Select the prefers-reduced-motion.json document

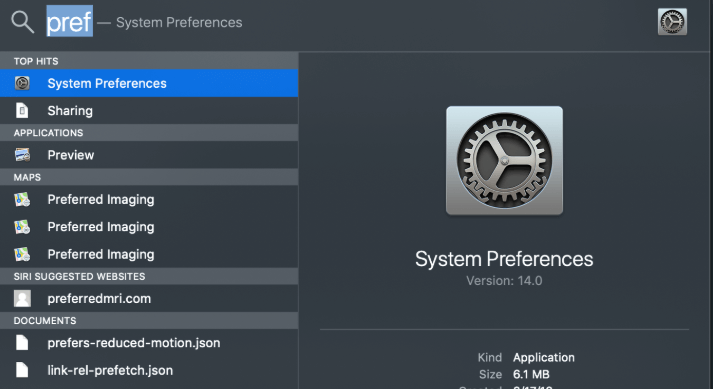149,343
